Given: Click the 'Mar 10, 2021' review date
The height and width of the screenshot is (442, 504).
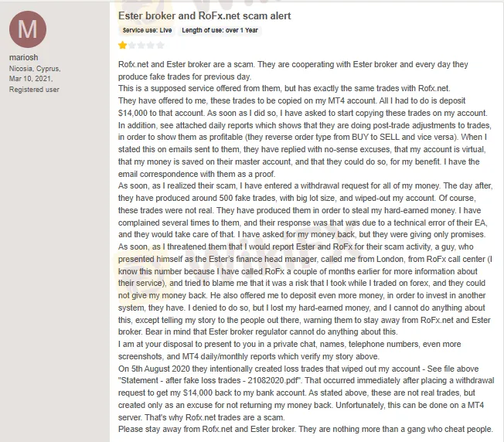Looking at the screenshot, I should click(x=31, y=79).
